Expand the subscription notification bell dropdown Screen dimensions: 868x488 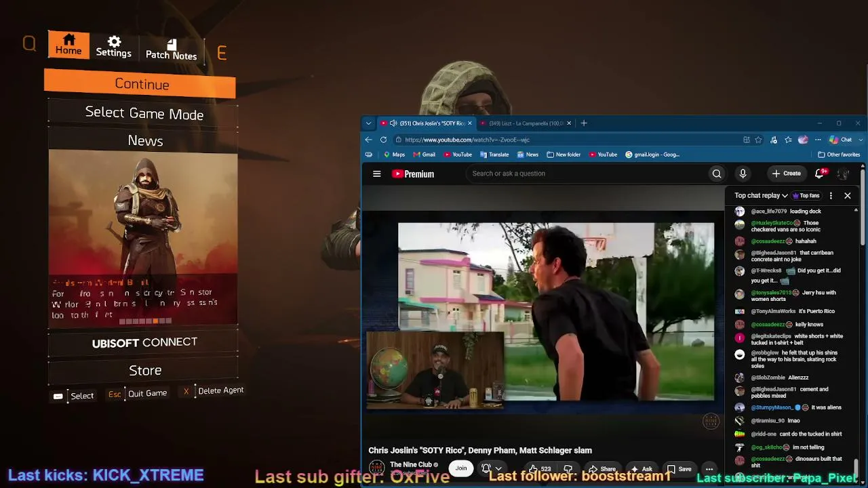(492, 468)
